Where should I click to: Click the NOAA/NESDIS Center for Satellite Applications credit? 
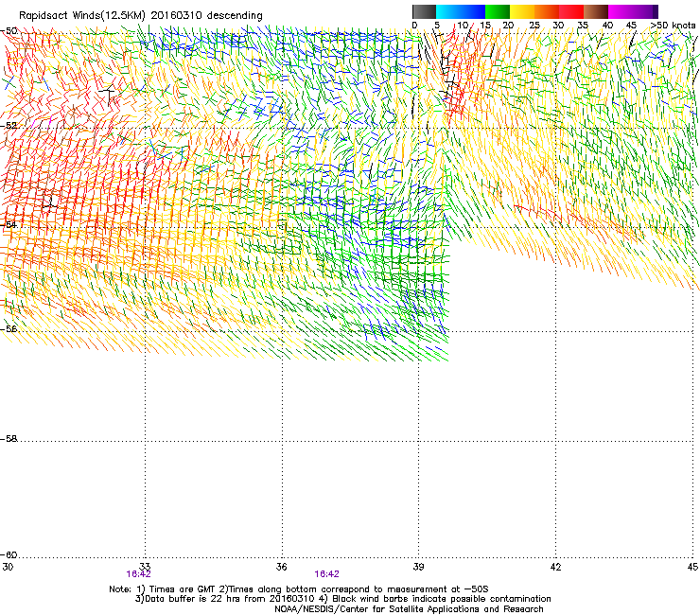(409, 609)
